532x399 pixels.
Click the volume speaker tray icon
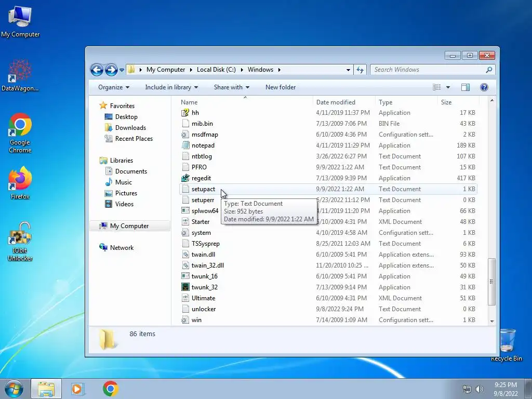click(x=479, y=389)
